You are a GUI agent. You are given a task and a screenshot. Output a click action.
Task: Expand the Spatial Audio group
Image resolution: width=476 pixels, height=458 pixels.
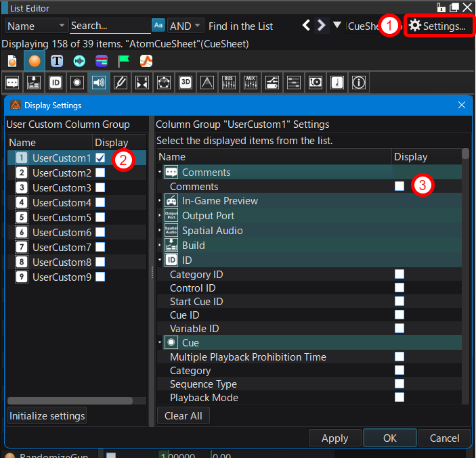[x=160, y=230]
